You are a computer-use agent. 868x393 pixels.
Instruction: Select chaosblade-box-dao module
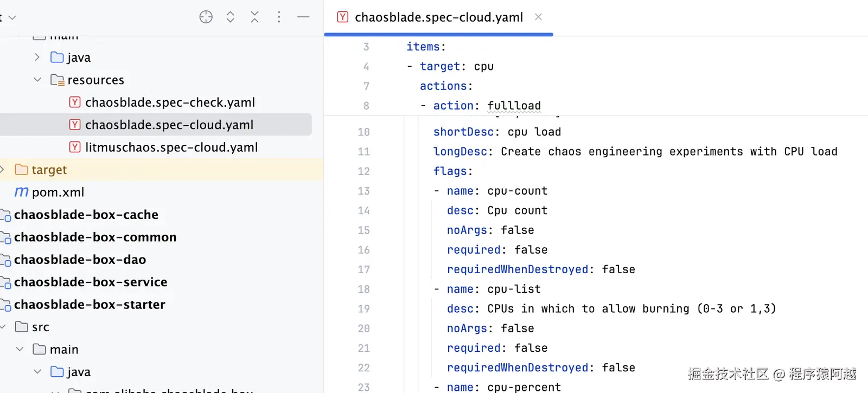pyautogui.click(x=80, y=260)
